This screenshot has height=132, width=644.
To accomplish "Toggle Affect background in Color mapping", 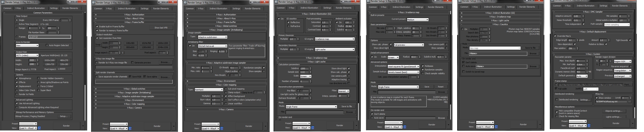I will coord(226,96).
